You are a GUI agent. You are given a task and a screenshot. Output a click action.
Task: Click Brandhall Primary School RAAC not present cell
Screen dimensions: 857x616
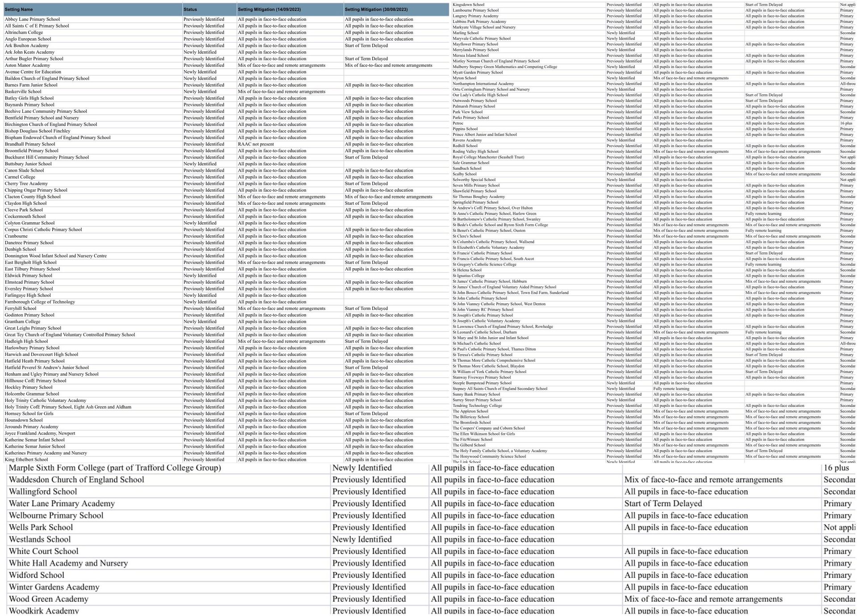(x=256, y=144)
